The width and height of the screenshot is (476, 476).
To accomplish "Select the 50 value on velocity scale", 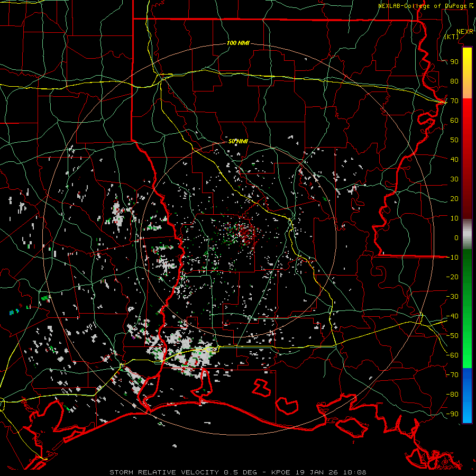I will tap(454, 140).
